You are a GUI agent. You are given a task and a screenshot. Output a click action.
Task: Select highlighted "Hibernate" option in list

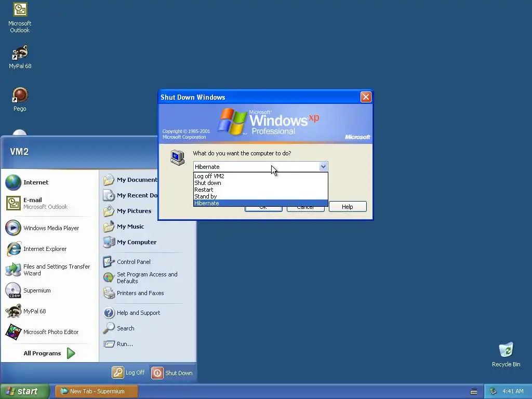click(261, 203)
